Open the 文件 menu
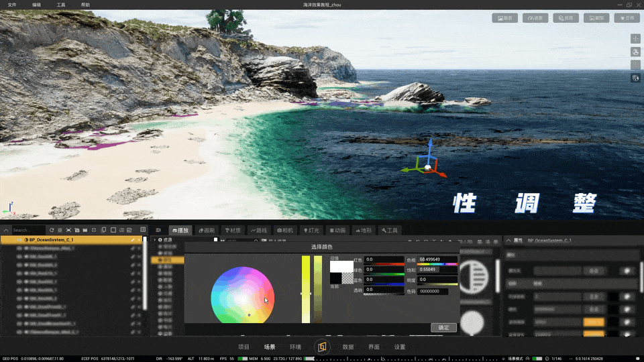 click(12, 5)
